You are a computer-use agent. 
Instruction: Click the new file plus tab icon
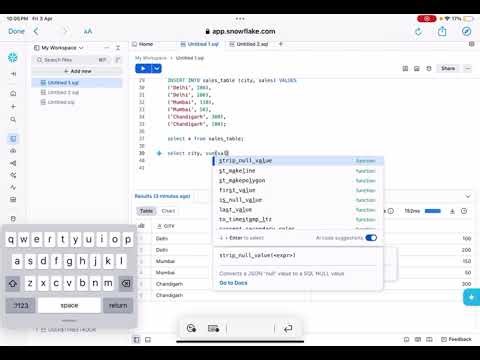click(281, 44)
